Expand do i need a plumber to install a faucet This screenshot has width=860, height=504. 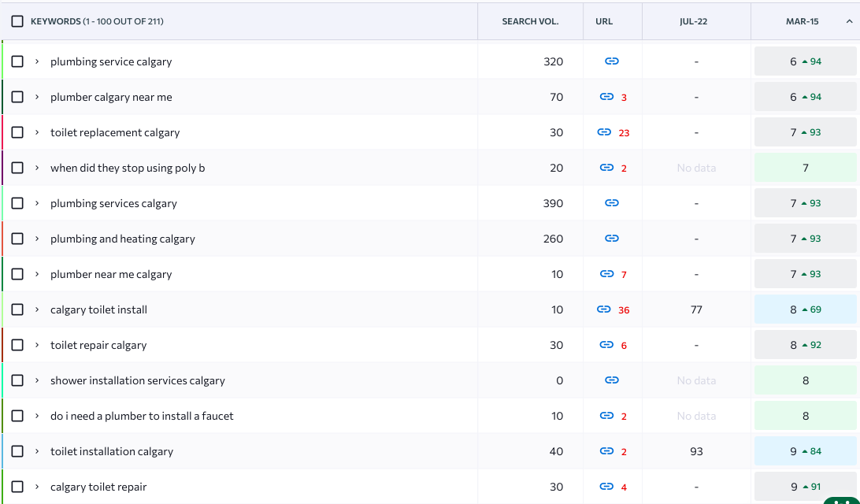click(x=36, y=416)
